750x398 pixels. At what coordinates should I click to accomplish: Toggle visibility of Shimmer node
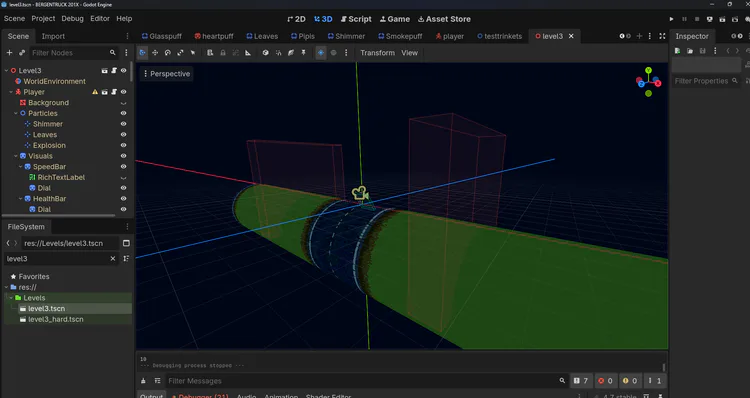tap(123, 124)
